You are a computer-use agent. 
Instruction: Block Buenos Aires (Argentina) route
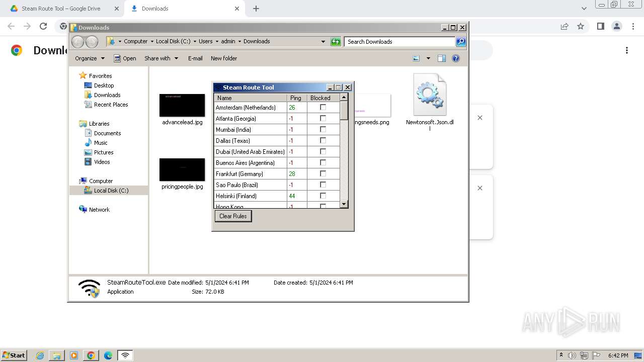[323, 163]
